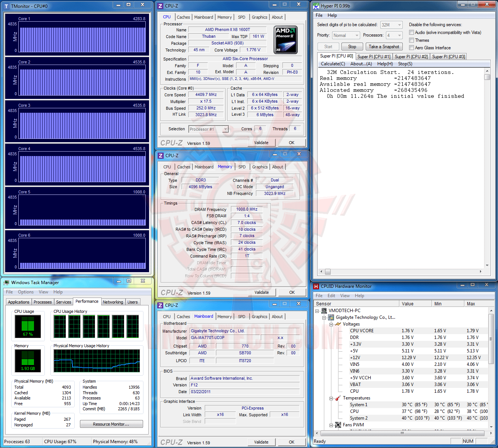Open the File menu in Hyper PI
Viewport: 498px width, 448px height.
[319, 15]
